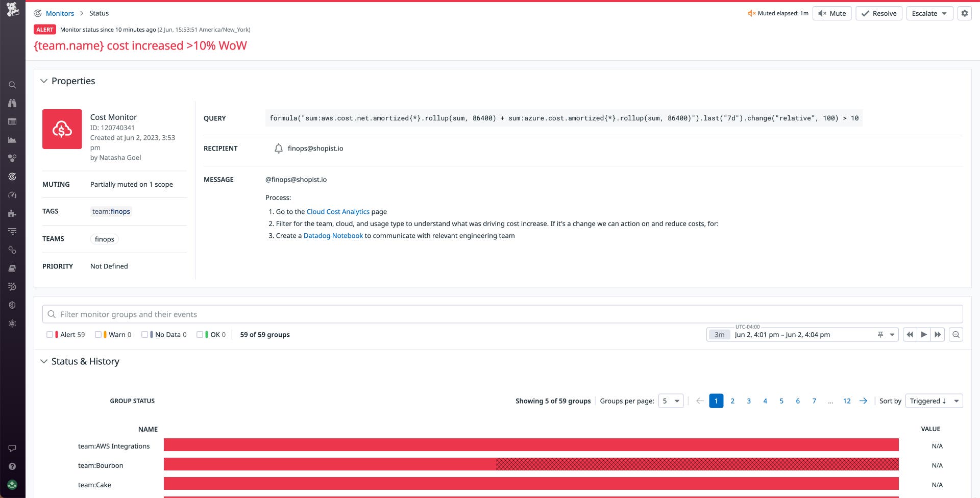This screenshot has width=980, height=498.
Task: Click the settings gear near Escalate
Action: click(x=964, y=13)
